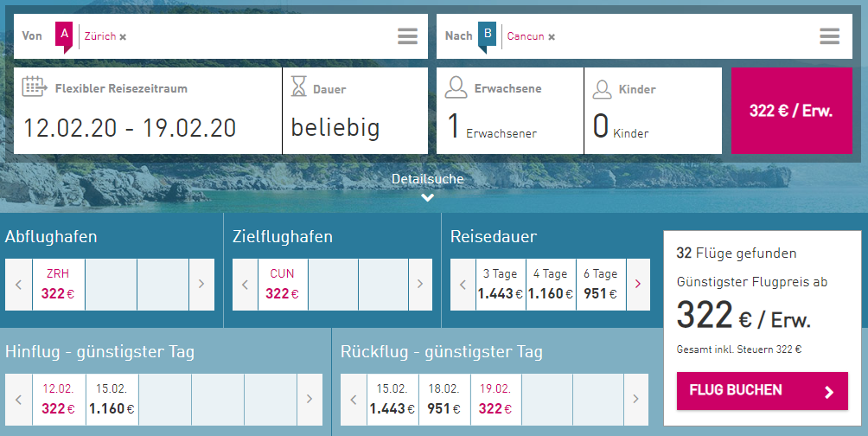Open the hamburger menu in the Von field
The image size is (868, 436).
[407, 36]
